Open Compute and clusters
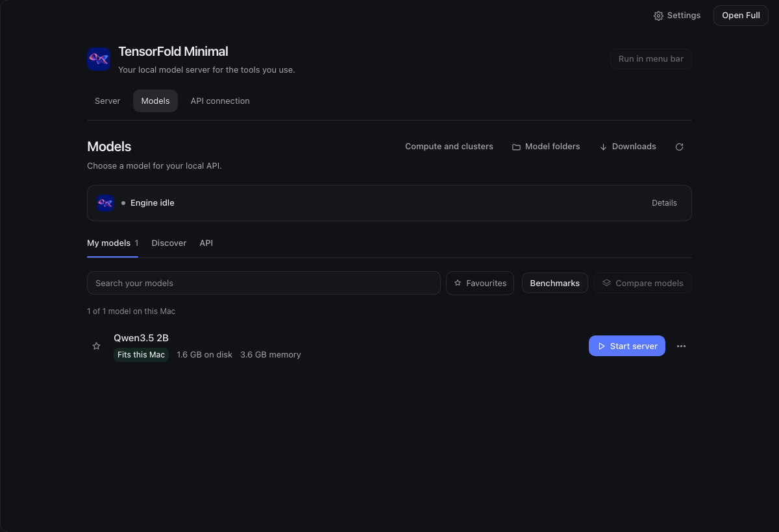Screen dimensions: 779x532 pyautogui.click(x=449, y=147)
